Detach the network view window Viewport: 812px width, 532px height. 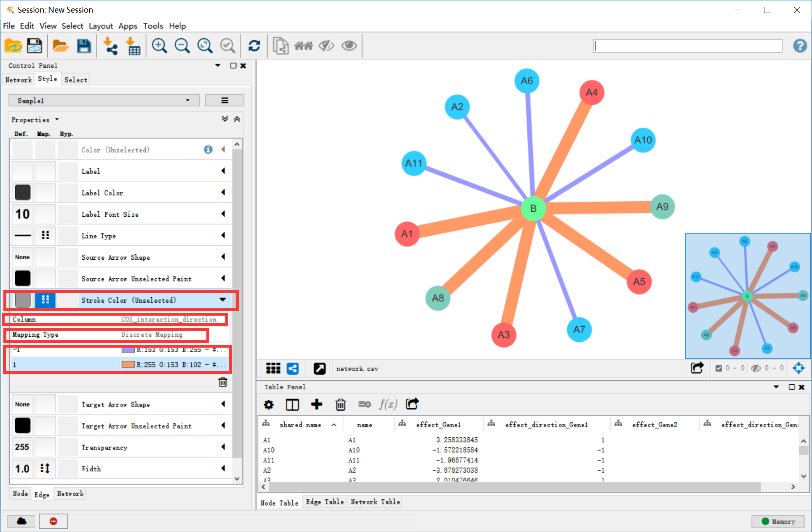tap(319, 369)
